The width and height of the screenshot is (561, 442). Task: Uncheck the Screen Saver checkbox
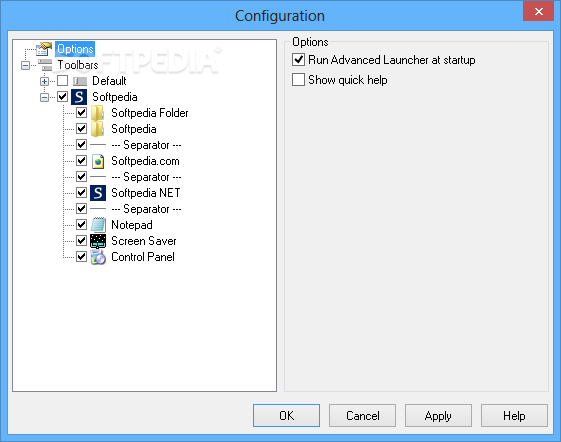pos(82,241)
